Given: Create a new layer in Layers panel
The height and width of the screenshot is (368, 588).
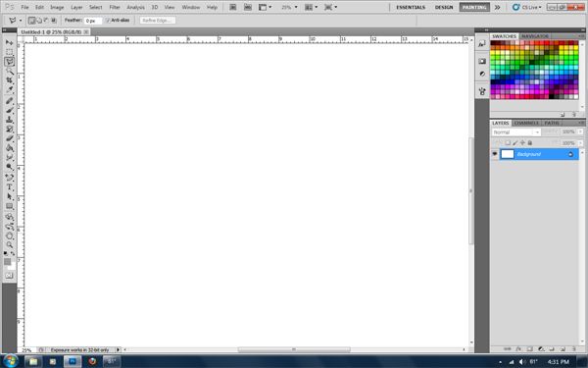Looking at the screenshot, I should (563, 348).
